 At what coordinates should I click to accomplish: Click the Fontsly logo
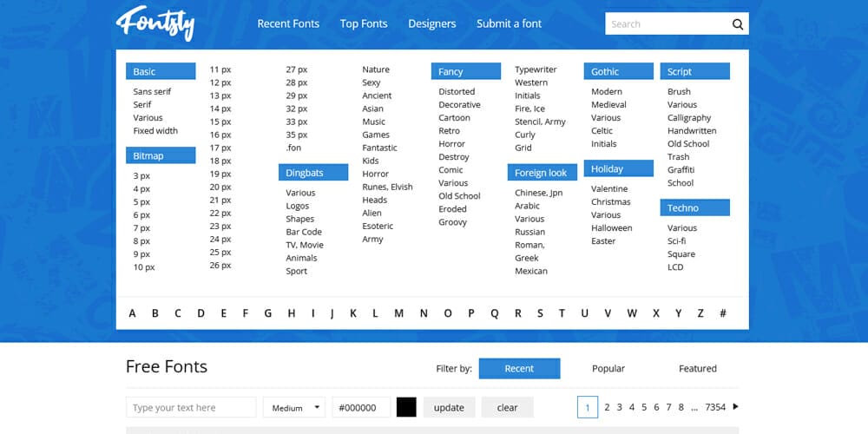pyautogui.click(x=155, y=23)
